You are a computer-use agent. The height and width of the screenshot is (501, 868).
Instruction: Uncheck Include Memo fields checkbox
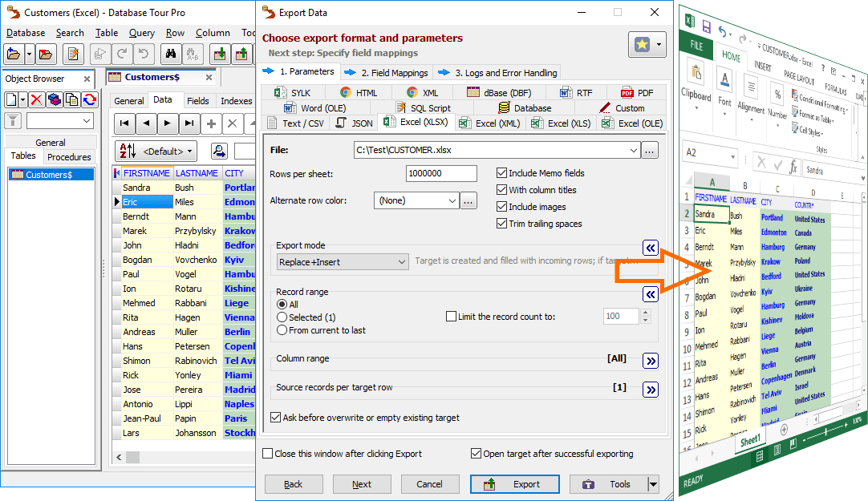[x=502, y=173]
